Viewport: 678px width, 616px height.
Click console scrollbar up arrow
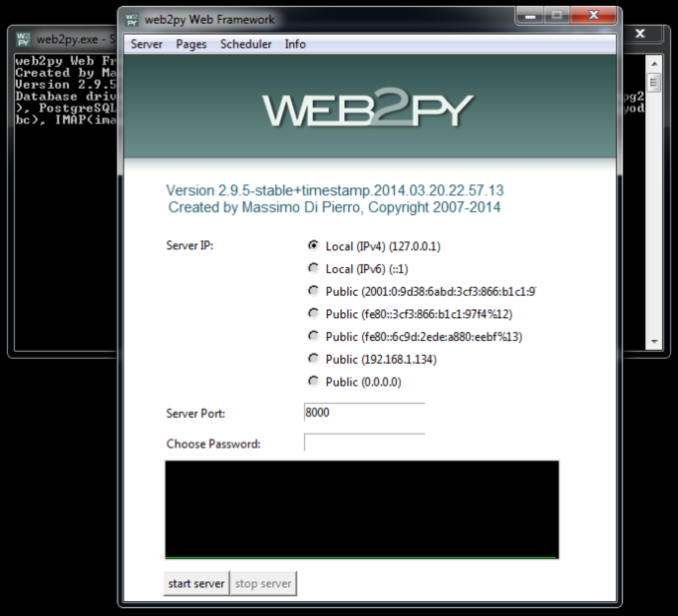[654, 64]
